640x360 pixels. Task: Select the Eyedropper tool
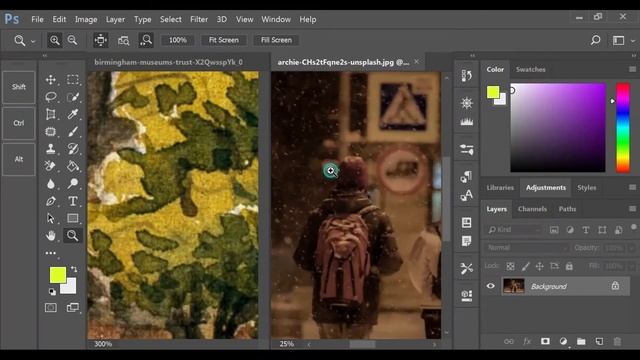tap(73, 114)
